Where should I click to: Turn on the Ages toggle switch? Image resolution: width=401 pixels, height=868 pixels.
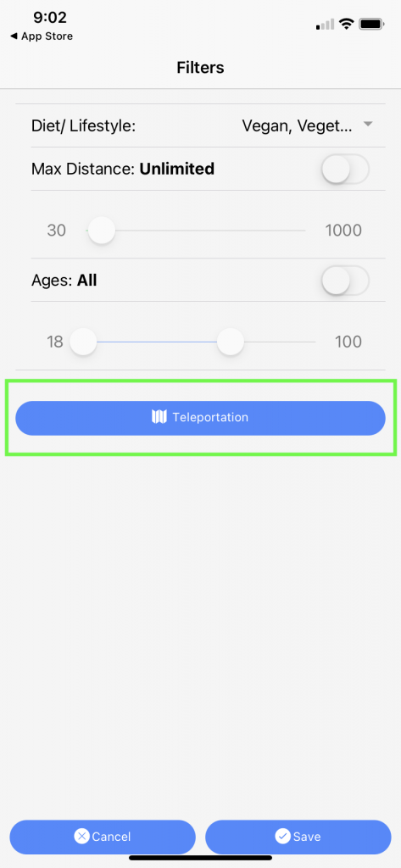pyautogui.click(x=345, y=280)
